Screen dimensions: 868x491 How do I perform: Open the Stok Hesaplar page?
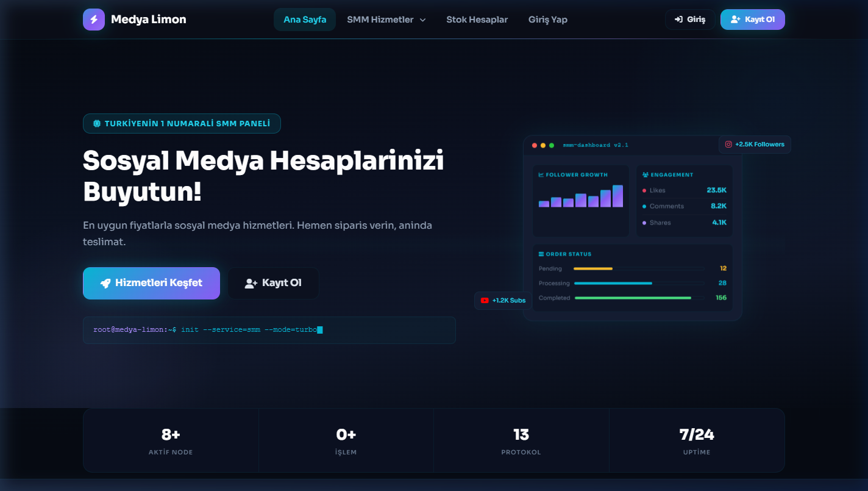[477, 19]
